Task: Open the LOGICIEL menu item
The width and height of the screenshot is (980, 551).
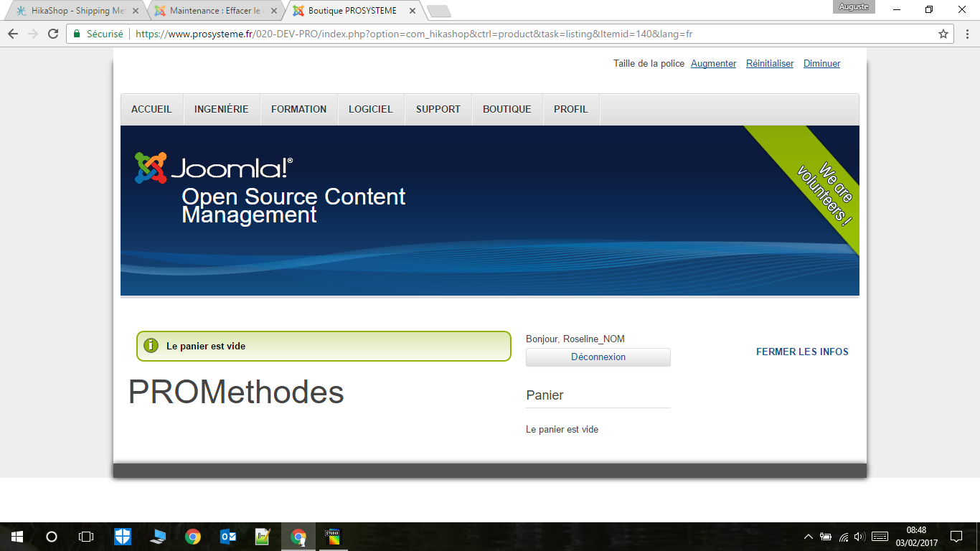Action: coord(371,109)
